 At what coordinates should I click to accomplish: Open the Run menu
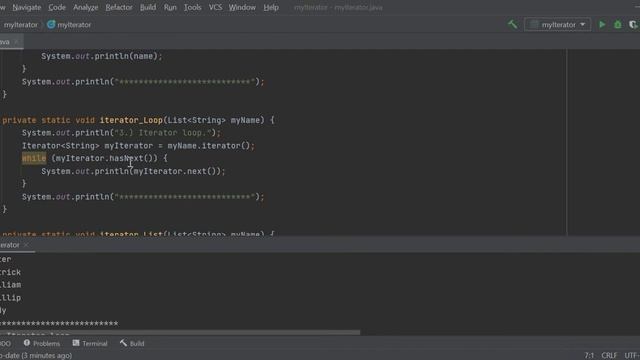[170, 7]
